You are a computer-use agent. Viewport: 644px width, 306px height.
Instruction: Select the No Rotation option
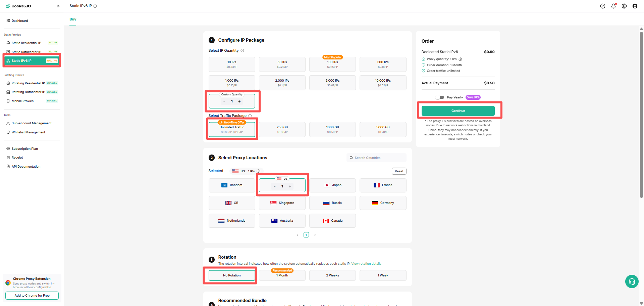(x=232, y=275)
